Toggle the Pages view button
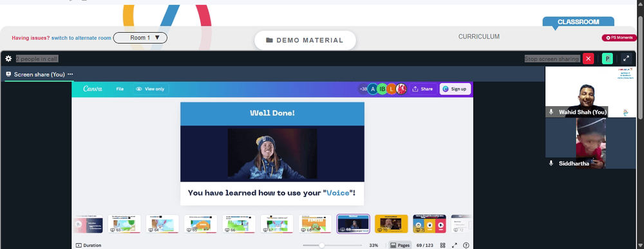This screenshot has width=644, height=249. click(400, 245)
